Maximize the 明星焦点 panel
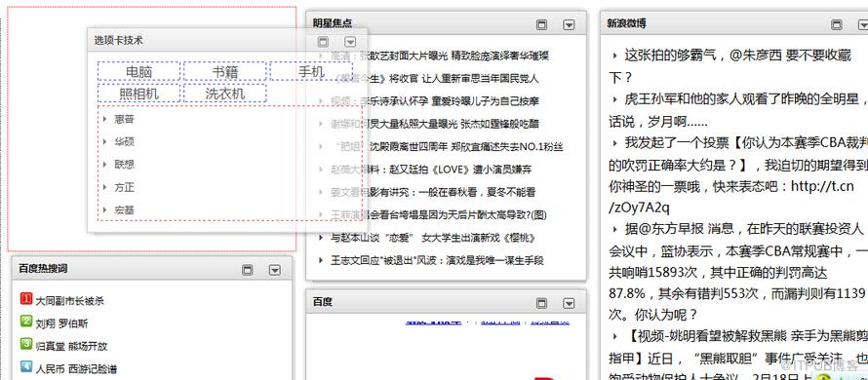The width and height of the screenshot is (868, 380). point(542,25)
